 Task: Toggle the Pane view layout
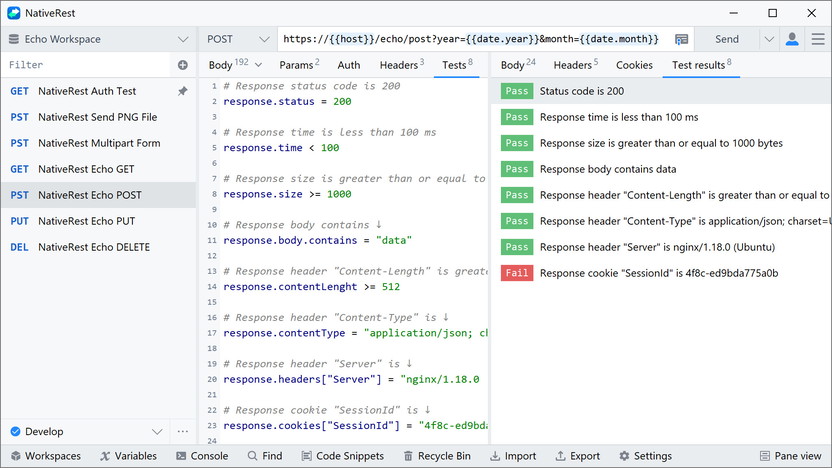coord(790,456)
